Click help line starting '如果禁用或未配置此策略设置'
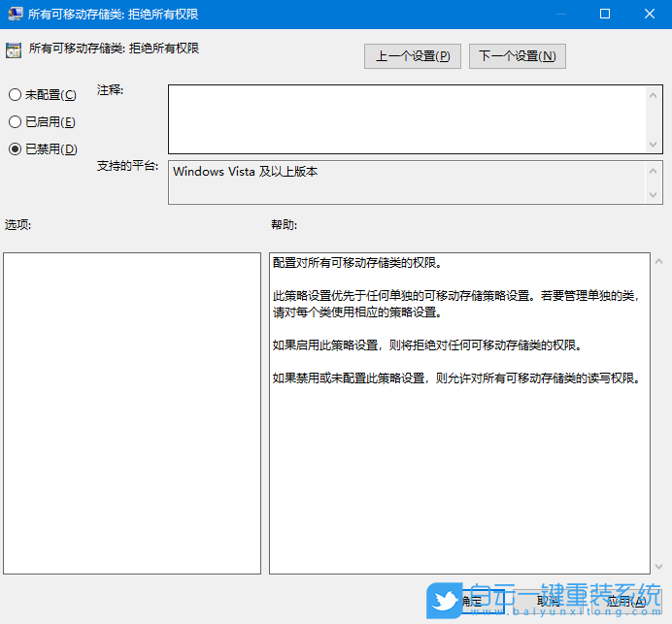 pyautogui.click(x=456, y=378)
